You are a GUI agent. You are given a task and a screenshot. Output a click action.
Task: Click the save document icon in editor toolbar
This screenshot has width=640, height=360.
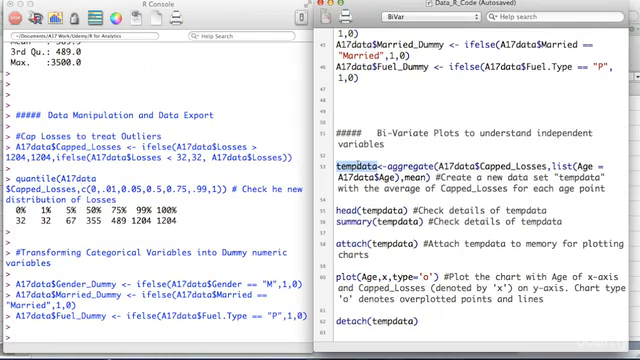(x=326, y=16)
